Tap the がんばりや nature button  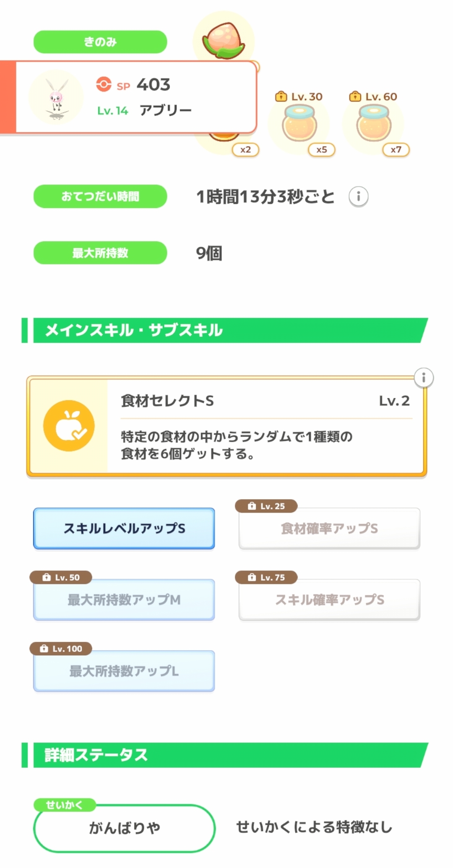(124, 828)
